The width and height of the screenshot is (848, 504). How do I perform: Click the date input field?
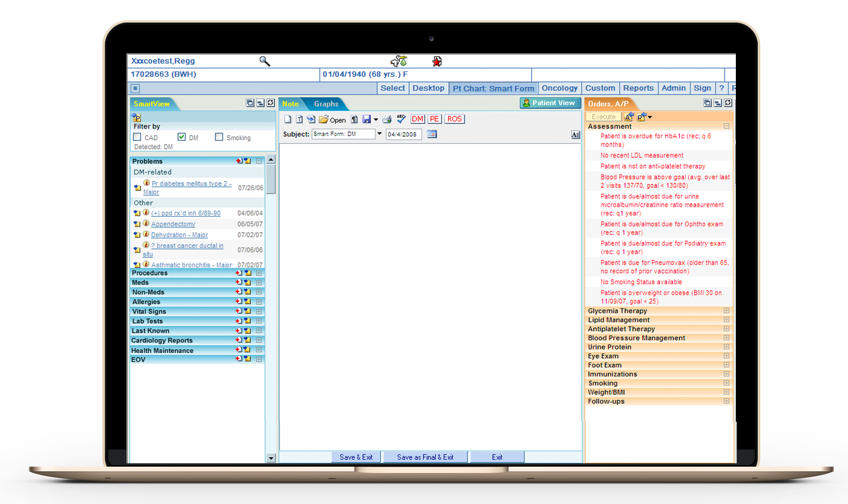click(403, 134)
